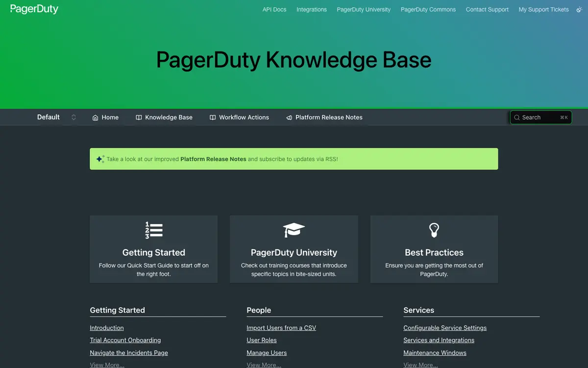Click the Search input field

[541, 117]
